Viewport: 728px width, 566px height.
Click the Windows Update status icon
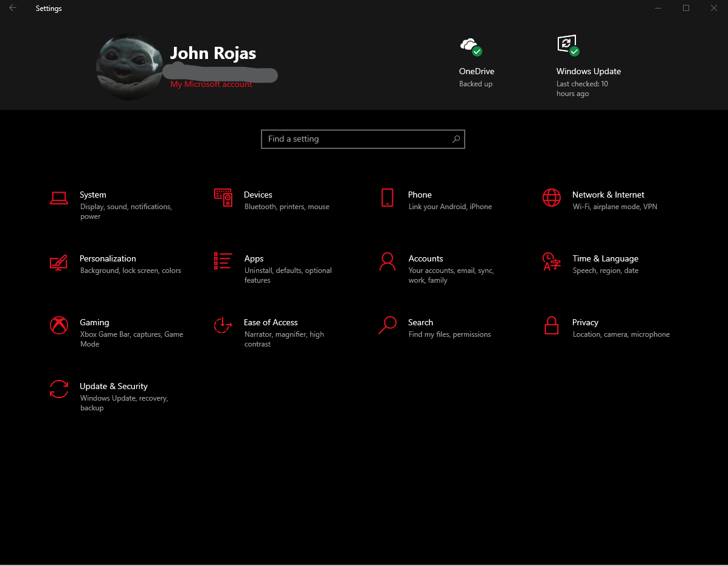tap(568, 46)
